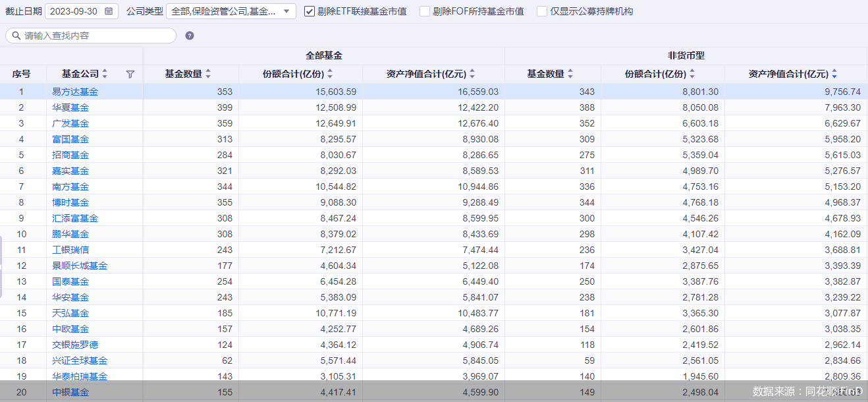Sort all-funds fund count column

coord(208,74)
